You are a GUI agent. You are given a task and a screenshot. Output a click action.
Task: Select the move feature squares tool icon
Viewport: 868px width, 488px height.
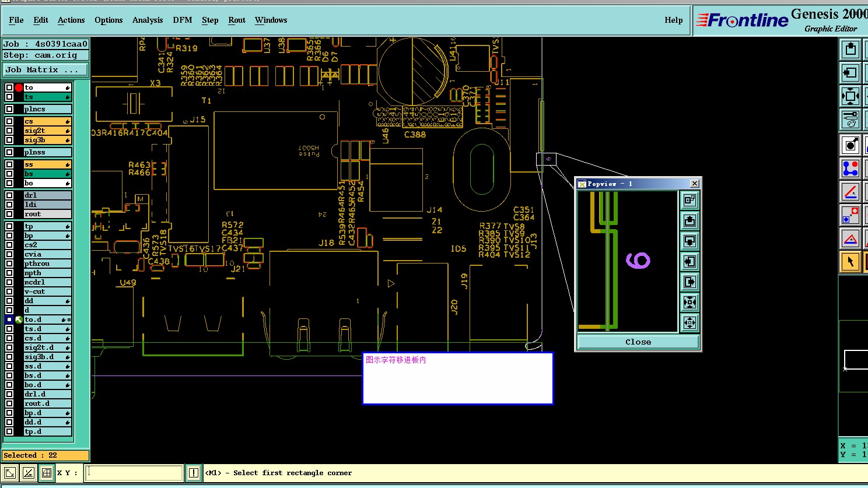tap(850, 215)
